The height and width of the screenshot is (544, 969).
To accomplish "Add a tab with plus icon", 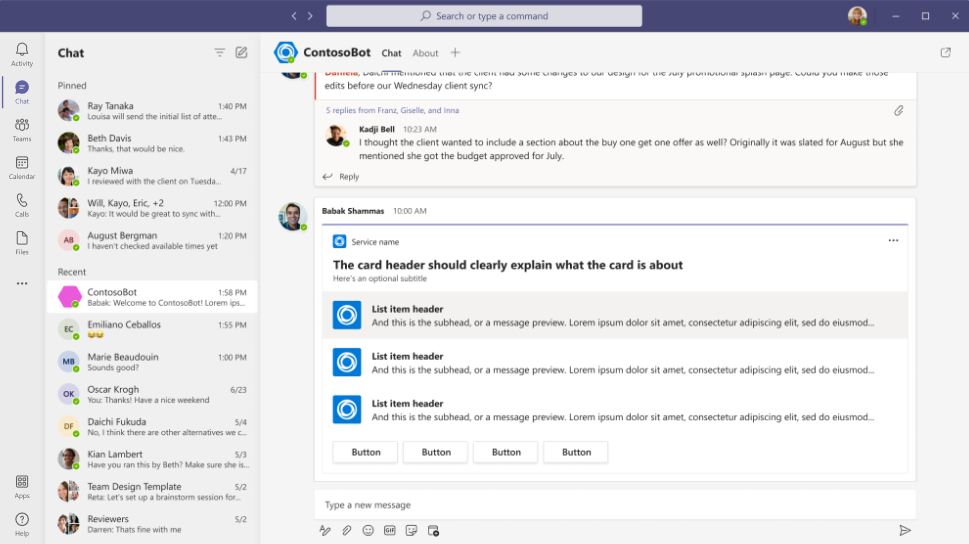I will coord(455,53).
